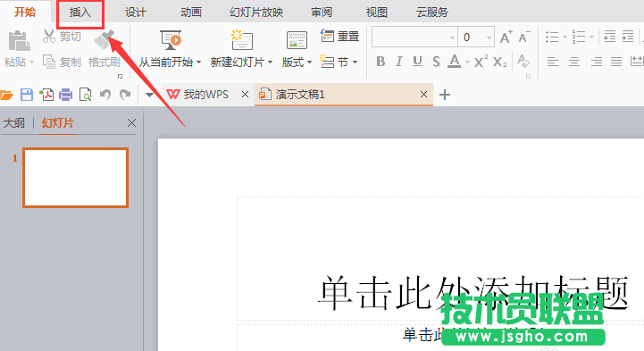644x351 pixels.
Task: Click the 粘贴 paste icon
Action: [19, 41]
